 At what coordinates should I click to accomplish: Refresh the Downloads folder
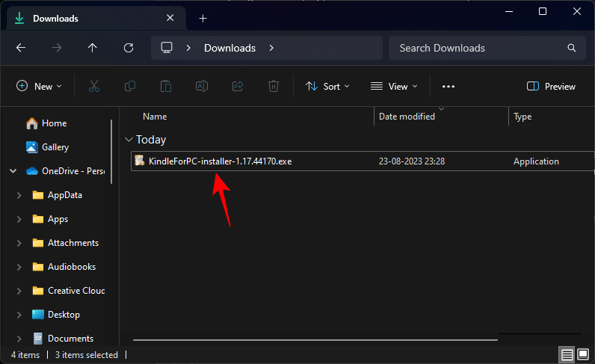pyautogui.click(x=129, y=48)
